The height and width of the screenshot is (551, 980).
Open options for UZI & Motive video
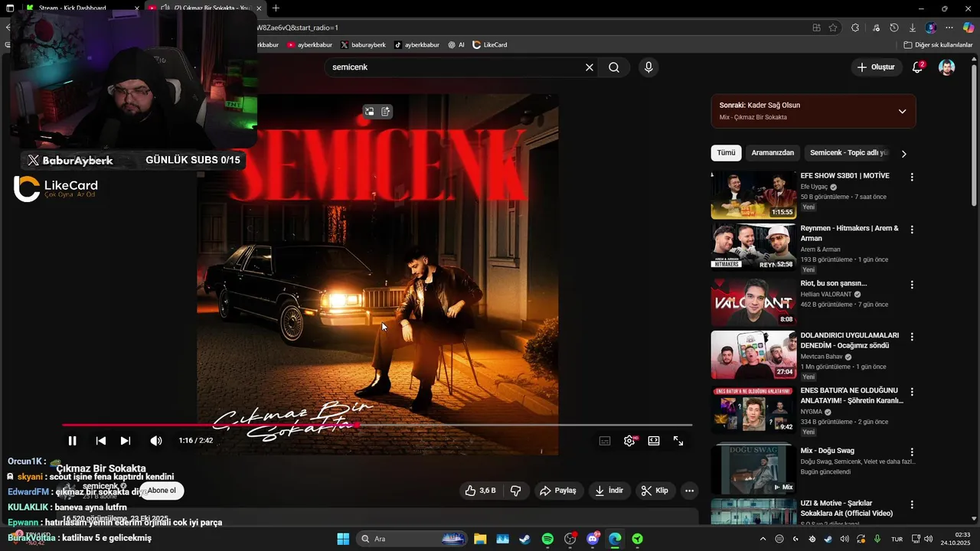pos(911,505)
